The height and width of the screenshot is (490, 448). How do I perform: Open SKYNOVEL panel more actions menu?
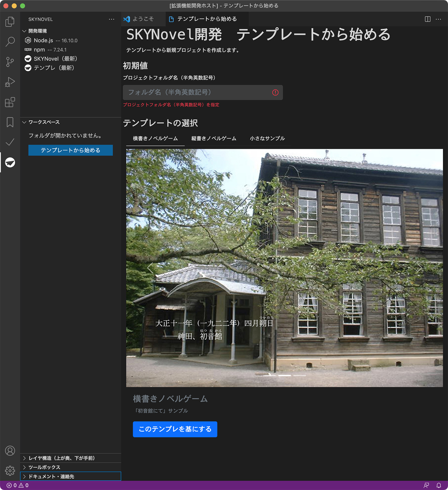[x=111, y=19]
